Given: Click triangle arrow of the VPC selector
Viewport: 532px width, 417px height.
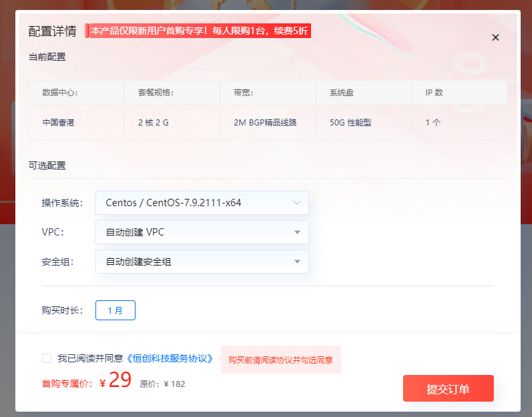Looking at the screenshot, I should (x=297, y=232).
